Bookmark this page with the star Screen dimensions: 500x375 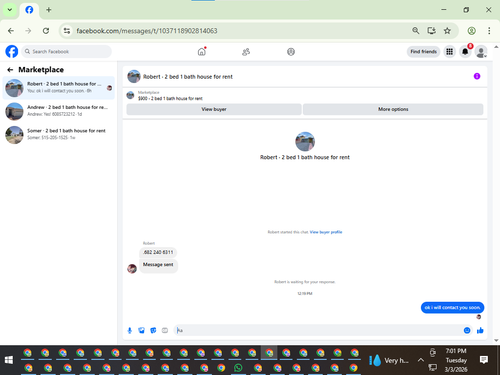tap(447, 31)
